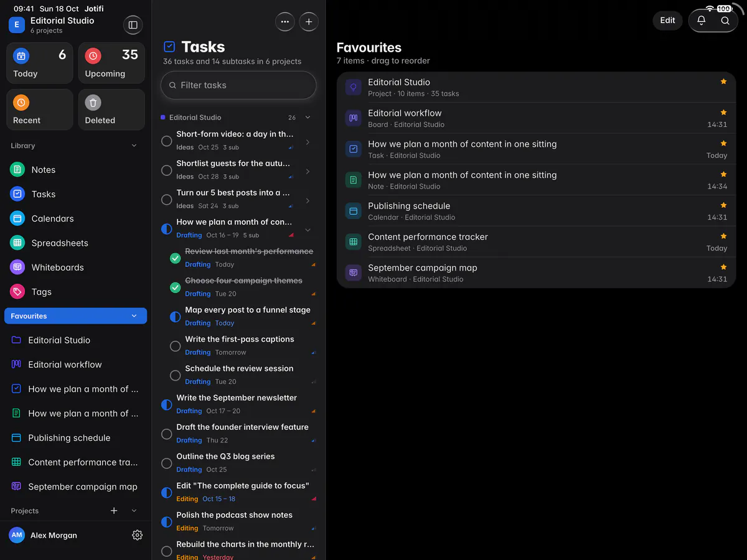Check Schedule the review session subtask

(175, 375)
